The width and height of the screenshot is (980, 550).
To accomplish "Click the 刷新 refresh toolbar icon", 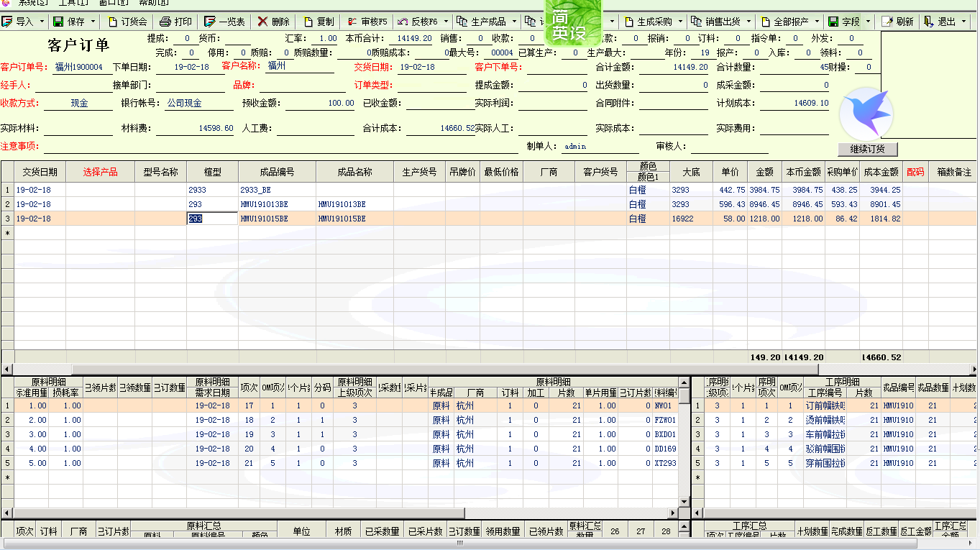I will tap(887, 22).
